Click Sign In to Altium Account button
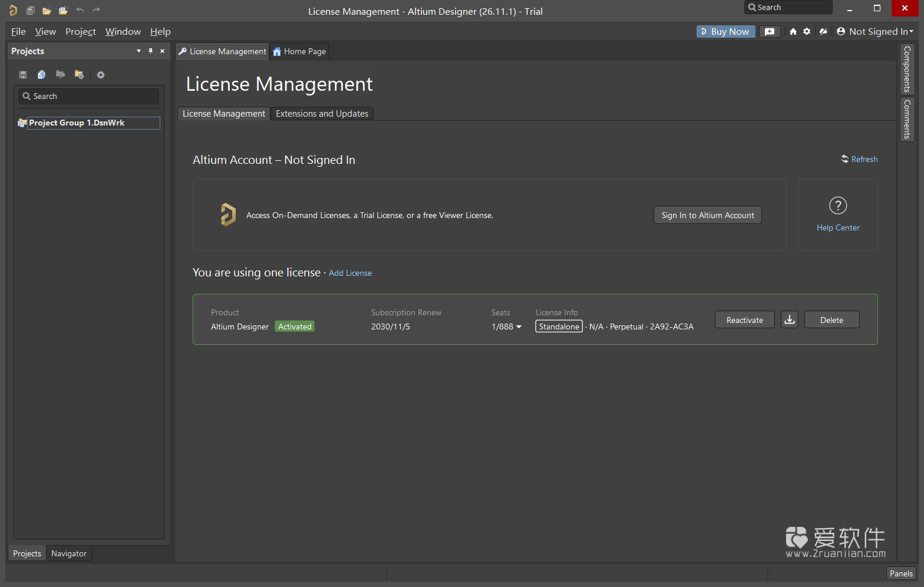Screen dimensions: 924x587 [708, 215]
